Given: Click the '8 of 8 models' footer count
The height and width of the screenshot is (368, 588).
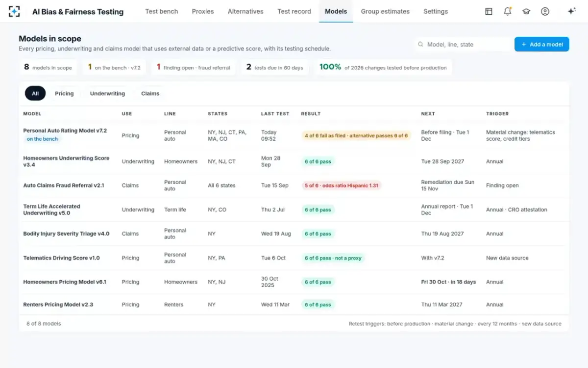Looking at the screenshot, I should [x=44, y=323].
